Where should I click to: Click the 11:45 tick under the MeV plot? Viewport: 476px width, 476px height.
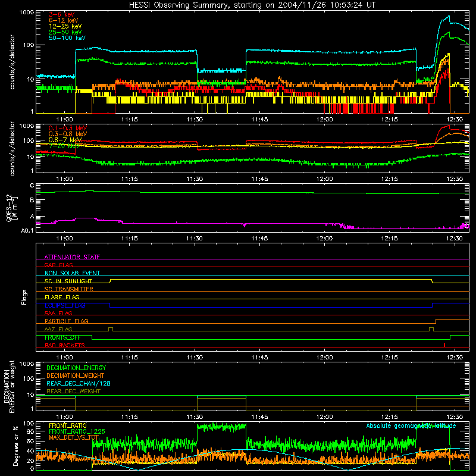259,178
